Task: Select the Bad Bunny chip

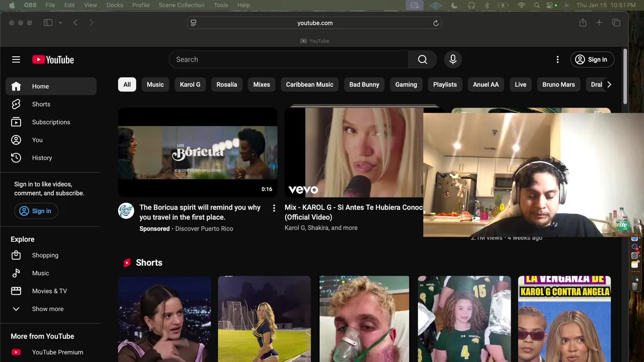Action: pos(364,84)
